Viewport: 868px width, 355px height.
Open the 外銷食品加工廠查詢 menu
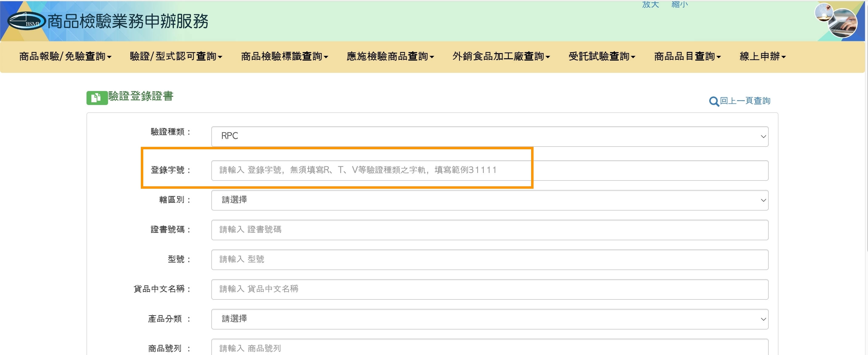tap(501, 56)
